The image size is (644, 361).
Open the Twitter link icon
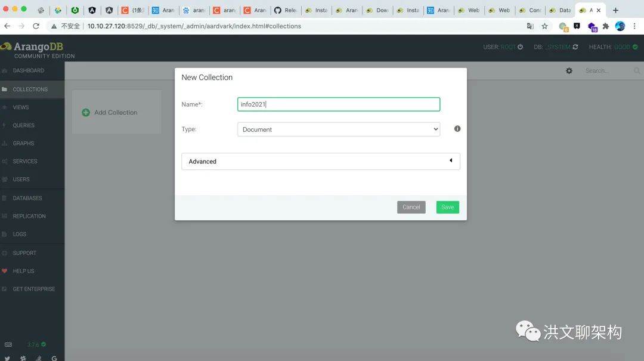click(x=7, y=358)
